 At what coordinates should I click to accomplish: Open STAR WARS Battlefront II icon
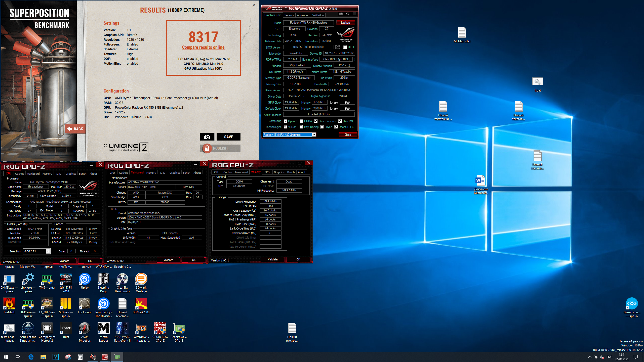[x=123, y=332]
